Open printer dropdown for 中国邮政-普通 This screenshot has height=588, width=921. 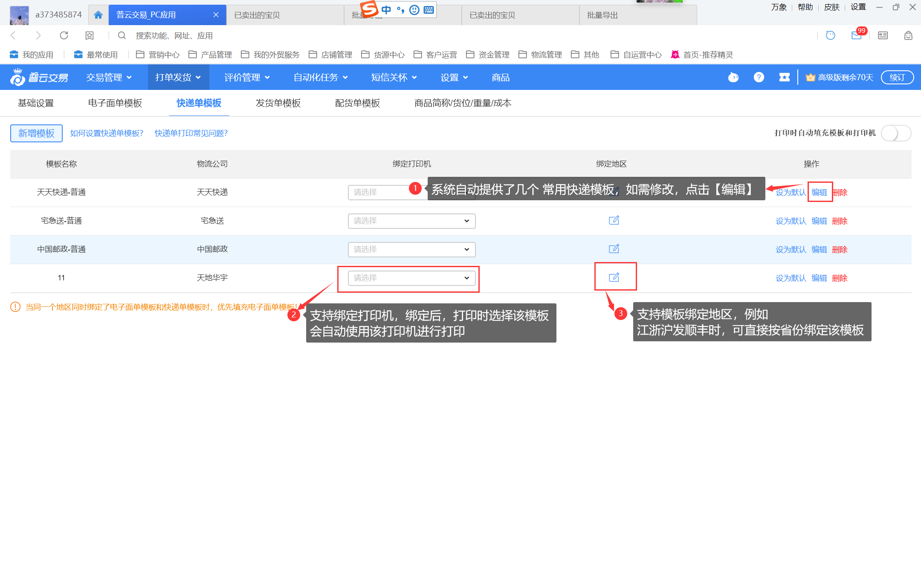[x=411, y=249]
